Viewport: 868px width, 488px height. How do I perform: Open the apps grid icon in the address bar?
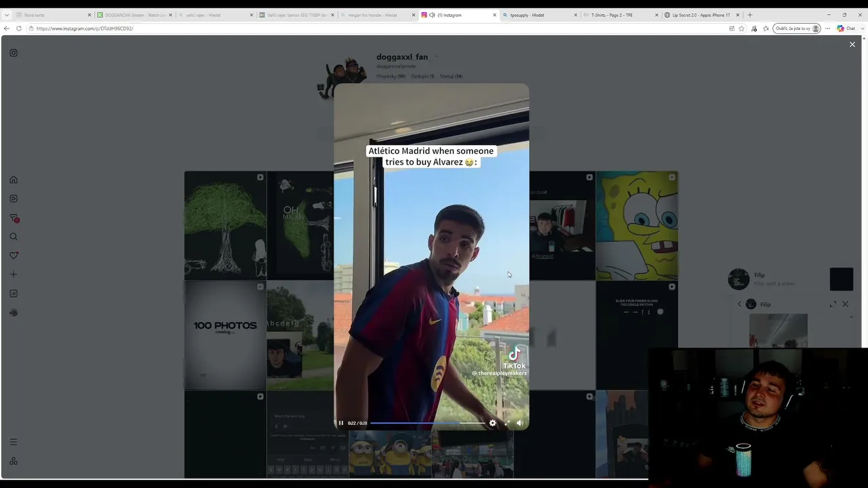732,28
